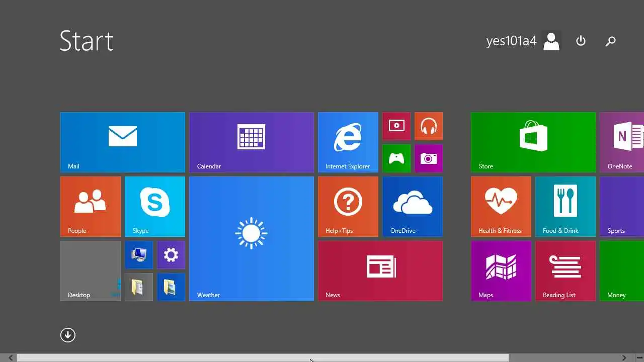
Task: Open the Health & Fitness tile
Action: click(501, 207)
